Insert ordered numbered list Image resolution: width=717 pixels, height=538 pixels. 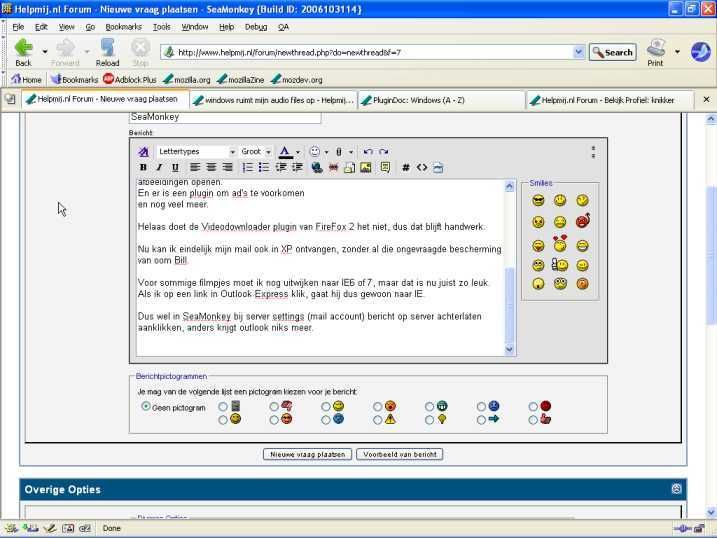click(x=247, y=167)
